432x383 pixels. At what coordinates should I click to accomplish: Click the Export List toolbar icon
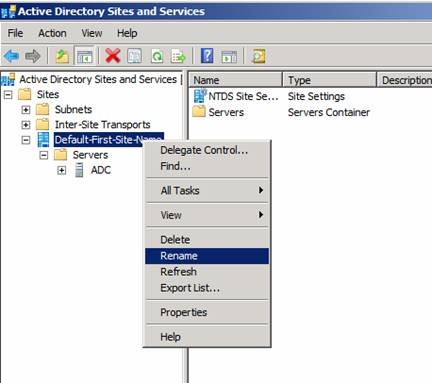[178, 56]
